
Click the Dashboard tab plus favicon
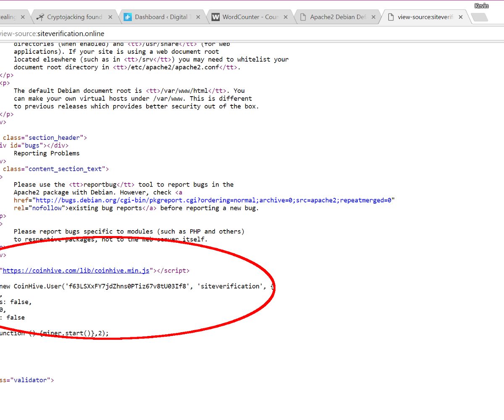(128, 17)
